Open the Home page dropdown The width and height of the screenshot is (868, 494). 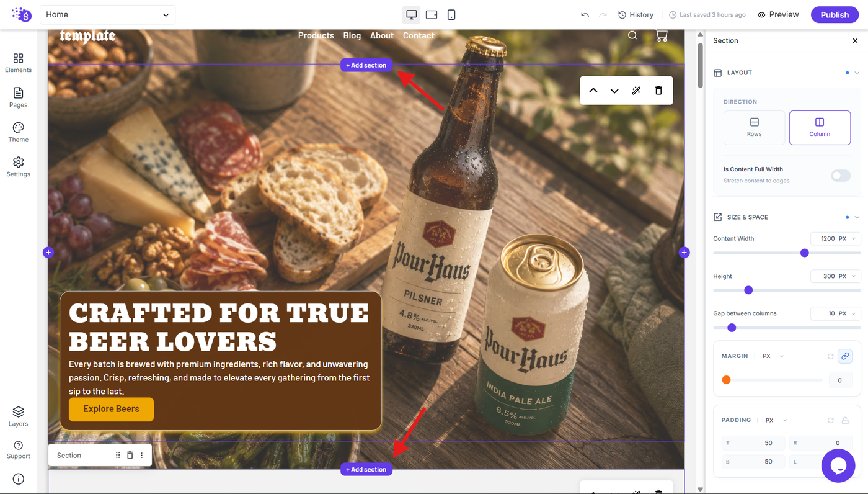107,14
